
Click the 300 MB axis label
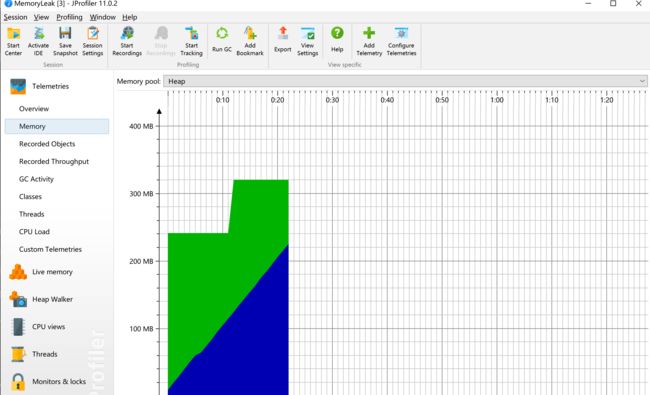141,194
